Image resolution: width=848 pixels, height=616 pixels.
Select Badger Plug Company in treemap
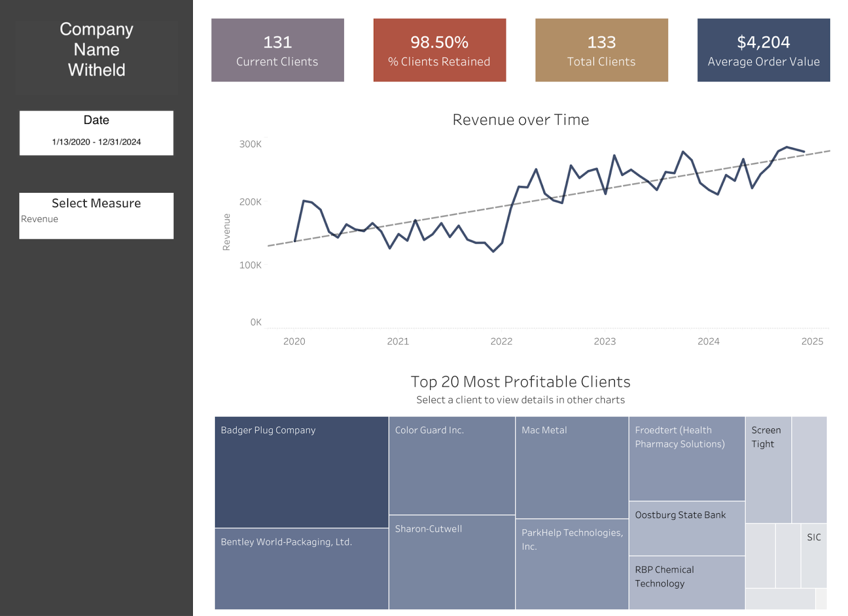tap(301, 472)
